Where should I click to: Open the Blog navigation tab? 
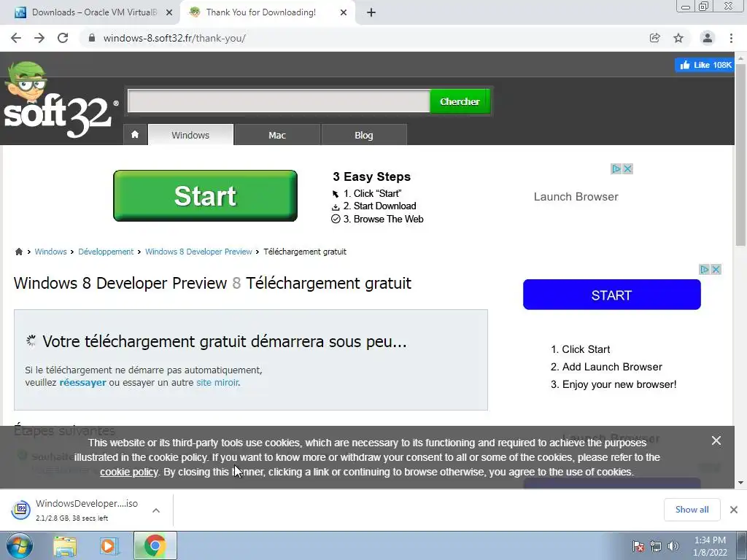pyautogui.click(x=363, y=135)
